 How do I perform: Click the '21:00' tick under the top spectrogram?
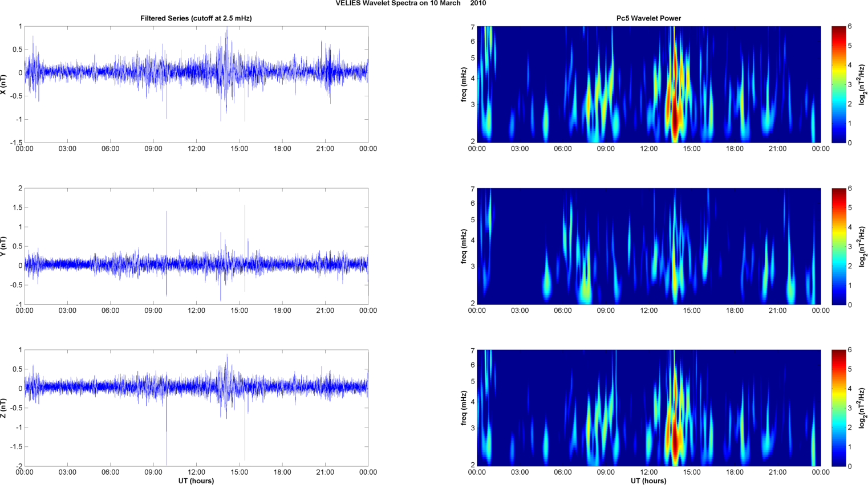click(x=778, y=149)
